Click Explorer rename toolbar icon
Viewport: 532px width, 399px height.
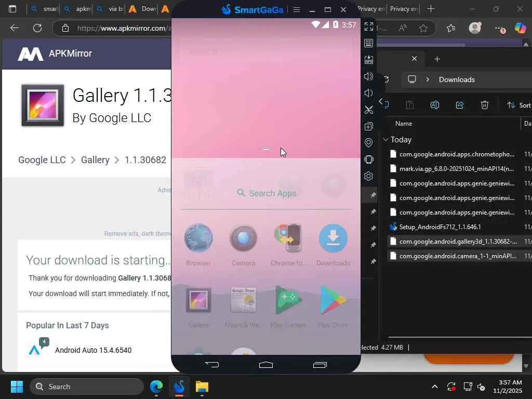click(x=435, y=105)
